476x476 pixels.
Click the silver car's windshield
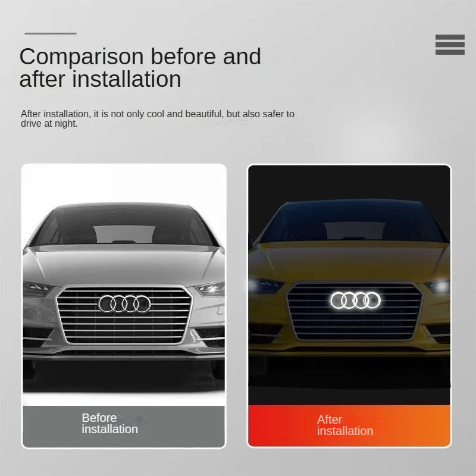[x=124, y=226]
